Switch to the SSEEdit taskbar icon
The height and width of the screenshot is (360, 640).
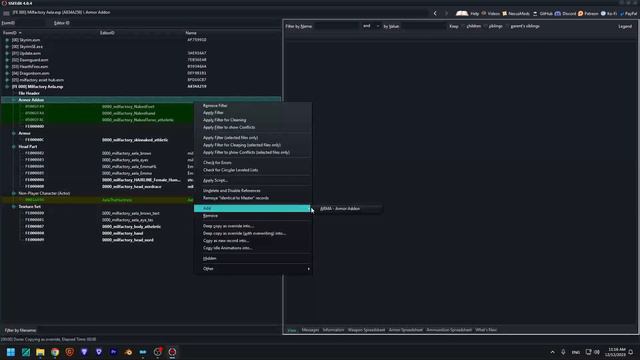click(172, 352)
